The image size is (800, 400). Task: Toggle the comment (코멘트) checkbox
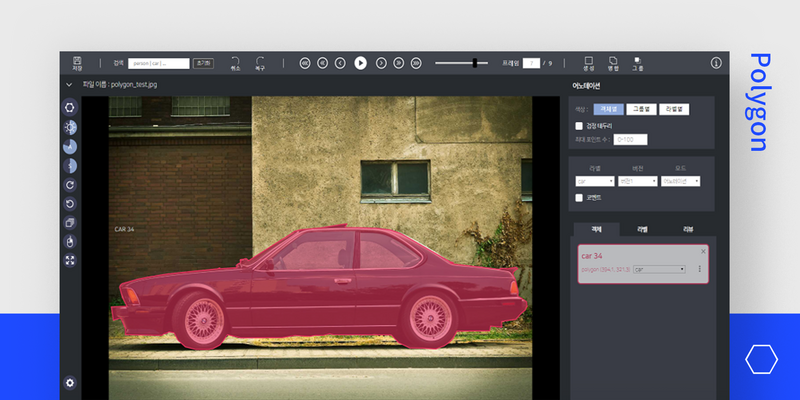[579, 198]
